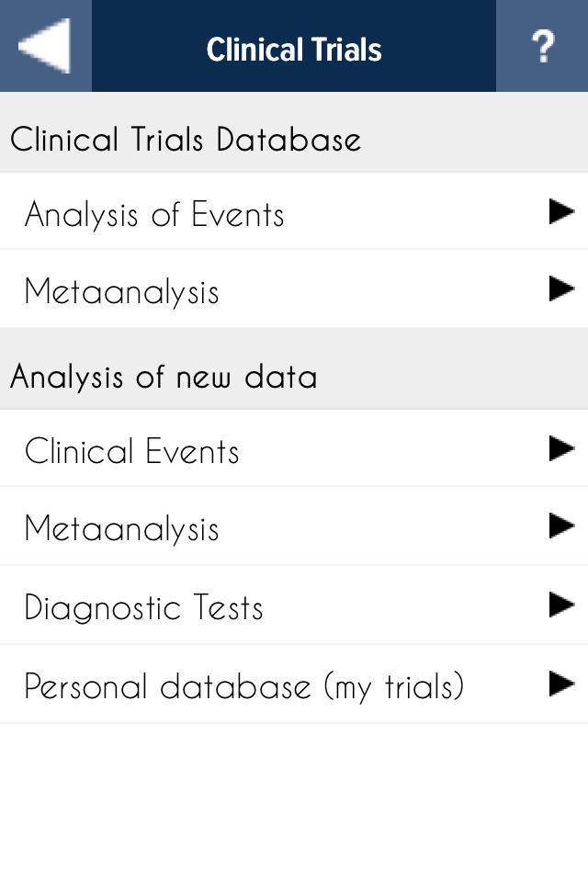Open the Diagnostic Tests label

[x=143, y=607]
